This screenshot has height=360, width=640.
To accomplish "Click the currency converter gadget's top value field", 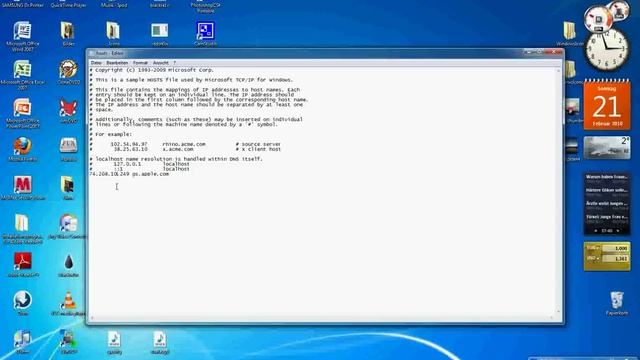I will click(615, 248).
